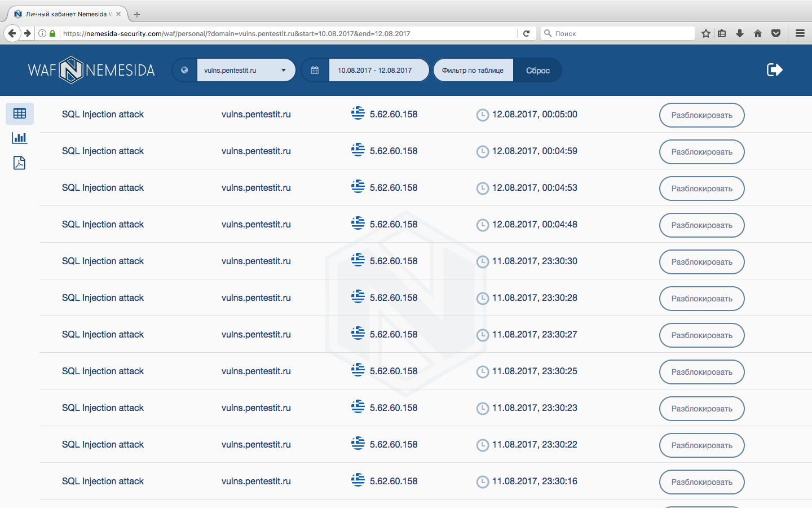Screen dimensions: 812x508
Task: Click the timestamp 11.08.2017, 23:30:30
Action: [535, 261]
